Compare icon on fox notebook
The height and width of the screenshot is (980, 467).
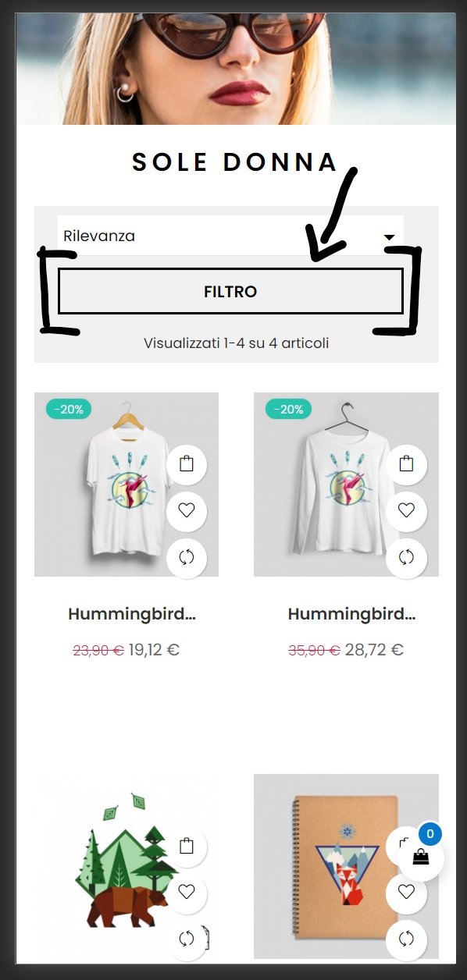click(406, 939)
